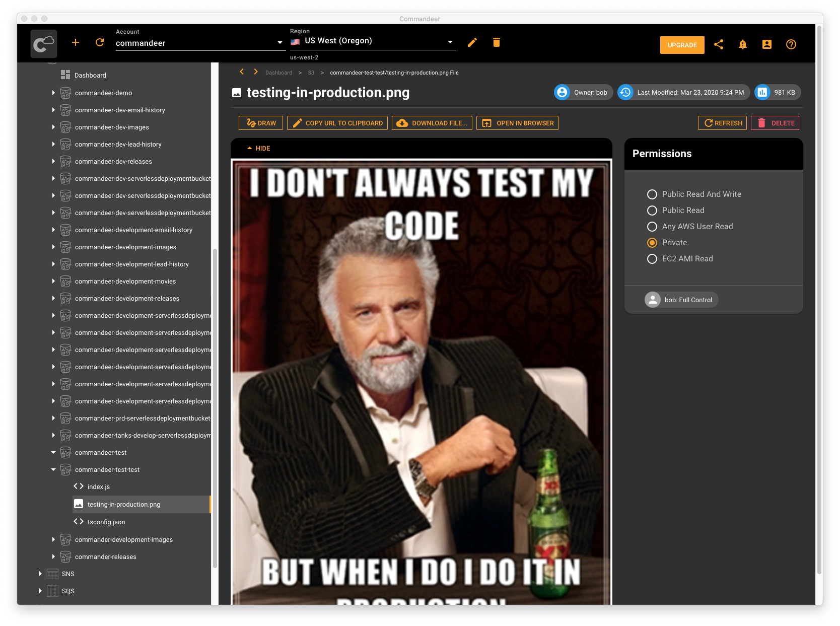Click the Commandeer cloud logo icon

point(44,44)
